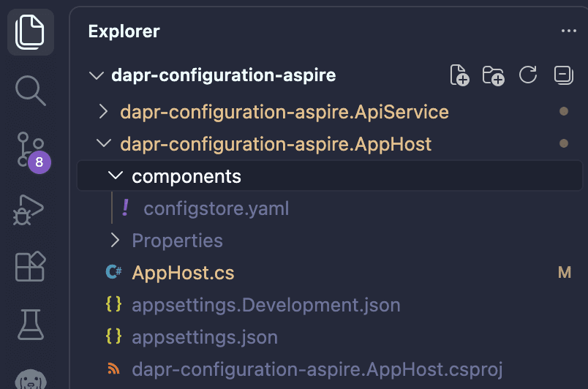Click the RSS-style icon of AppHost.csproj

point(113,369)
